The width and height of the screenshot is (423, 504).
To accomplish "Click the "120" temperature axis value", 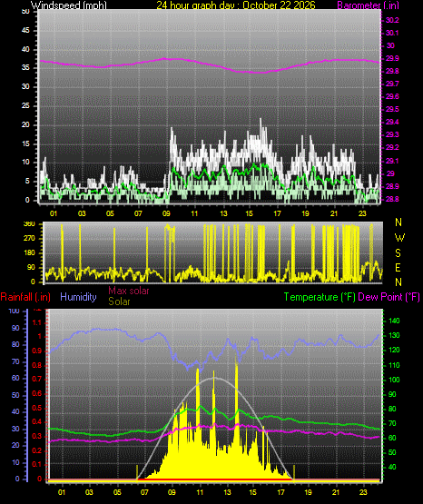I will [x=394, y=350].
